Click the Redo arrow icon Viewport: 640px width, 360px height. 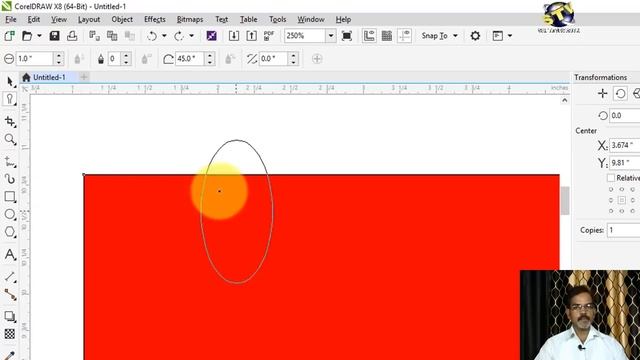point(179,36)
